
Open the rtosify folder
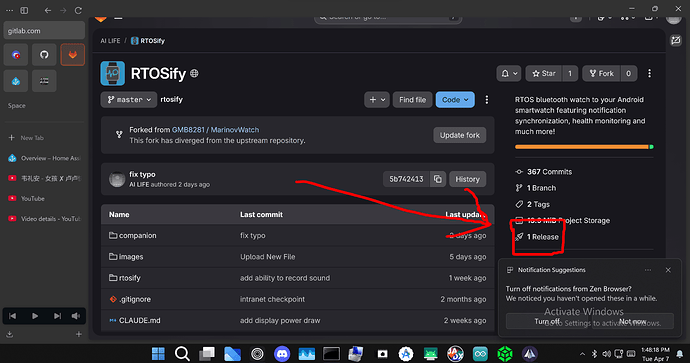pos(129,278)
